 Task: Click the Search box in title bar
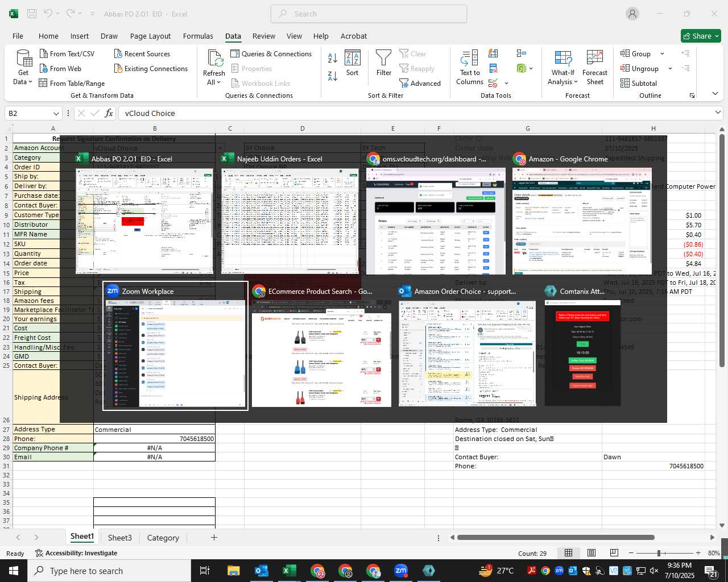click(369, 14)
